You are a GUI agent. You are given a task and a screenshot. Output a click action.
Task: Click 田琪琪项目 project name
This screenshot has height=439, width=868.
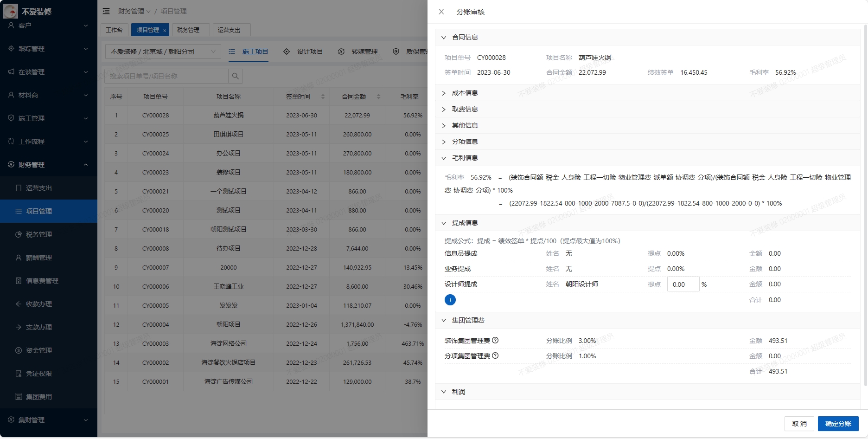tap(229, 134)
